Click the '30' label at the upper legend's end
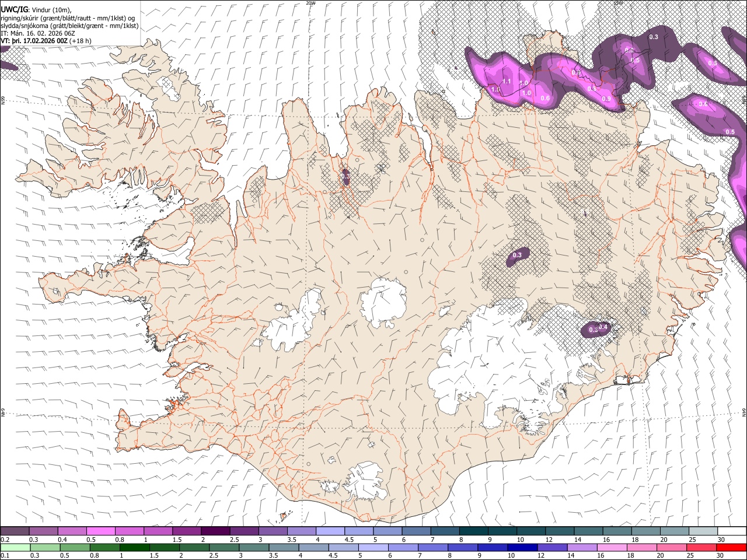Image resolution: width=747 pixels, height=560 pixels. (721, 540)
